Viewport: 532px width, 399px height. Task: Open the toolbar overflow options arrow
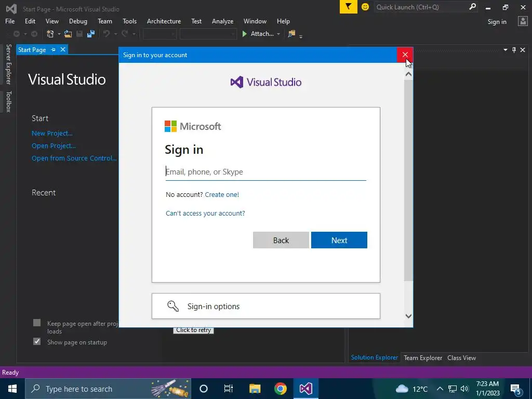point(301,36)
